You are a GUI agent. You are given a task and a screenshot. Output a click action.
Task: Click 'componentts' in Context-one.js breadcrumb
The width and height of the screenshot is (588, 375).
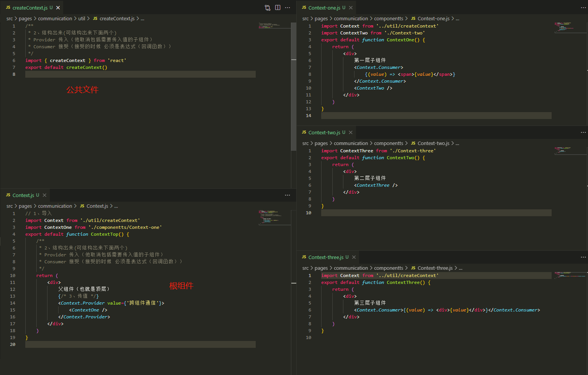click(389, 18)
